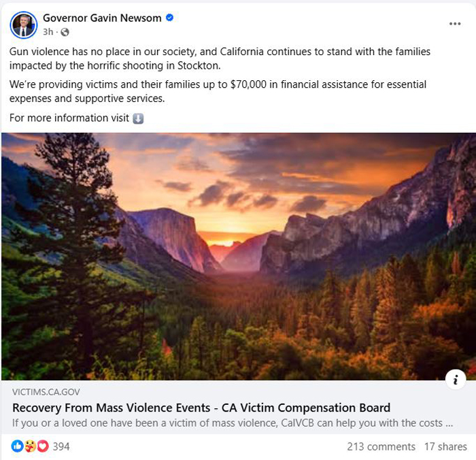The image size is (476, 460).
Task: Click the blue verified badge
Action: [169, 18]
